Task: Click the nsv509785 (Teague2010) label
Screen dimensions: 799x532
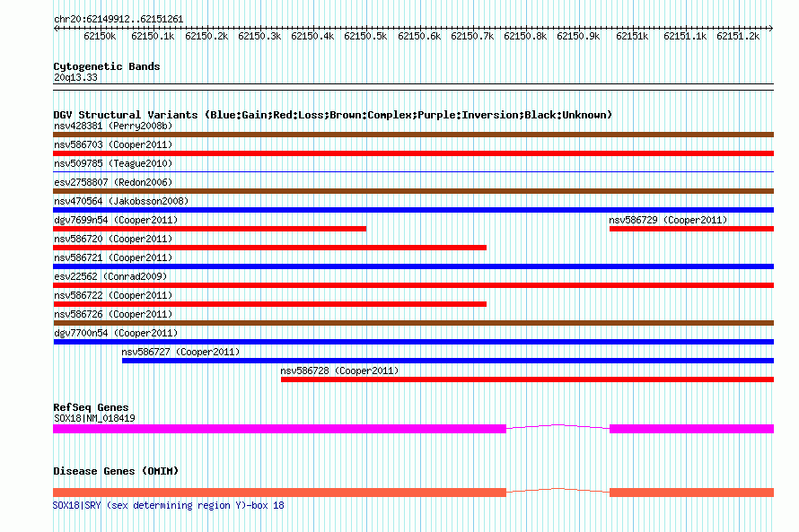Action: pyautogui.click(x=113, y=163)
